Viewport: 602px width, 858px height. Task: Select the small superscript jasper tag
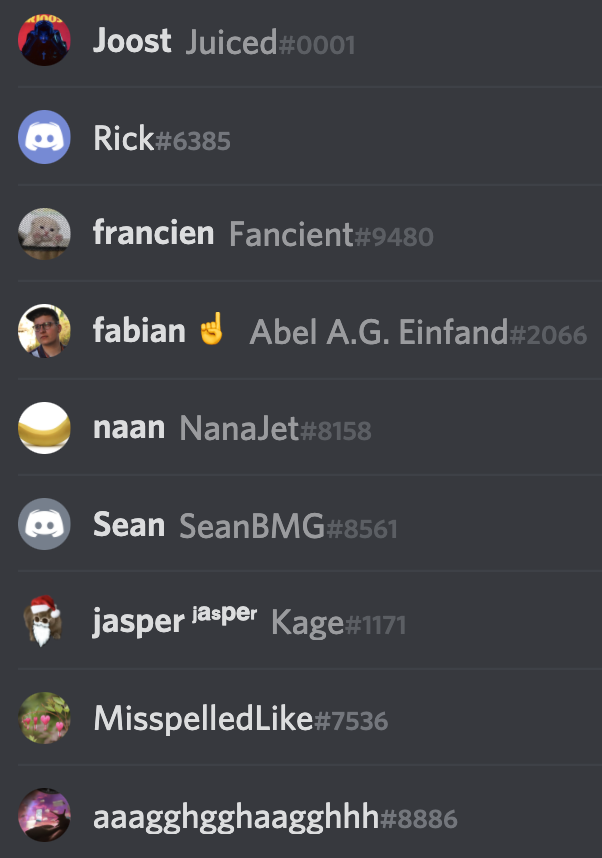224,614
